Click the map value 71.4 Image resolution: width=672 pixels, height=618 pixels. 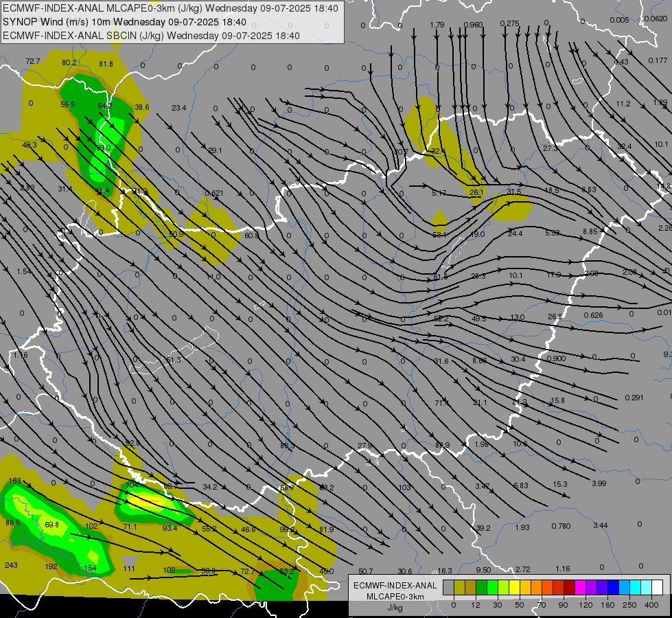[x=441, y=403]
